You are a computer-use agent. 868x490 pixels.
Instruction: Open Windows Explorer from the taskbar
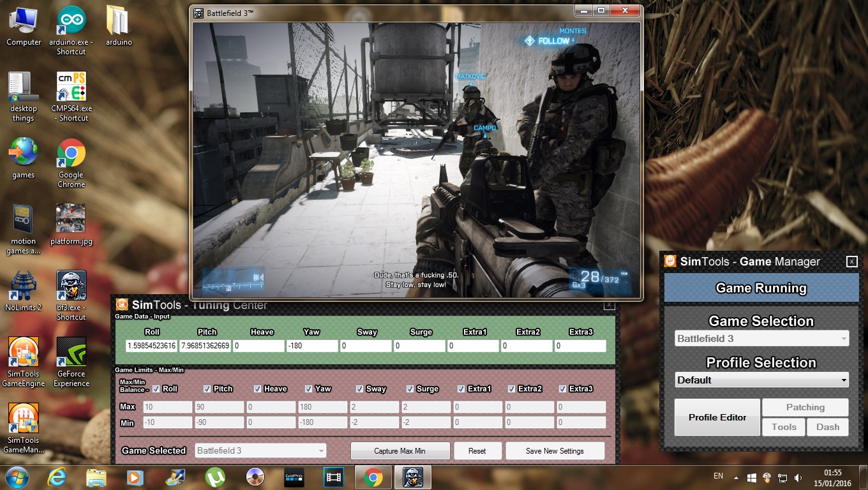click(96, 477)
